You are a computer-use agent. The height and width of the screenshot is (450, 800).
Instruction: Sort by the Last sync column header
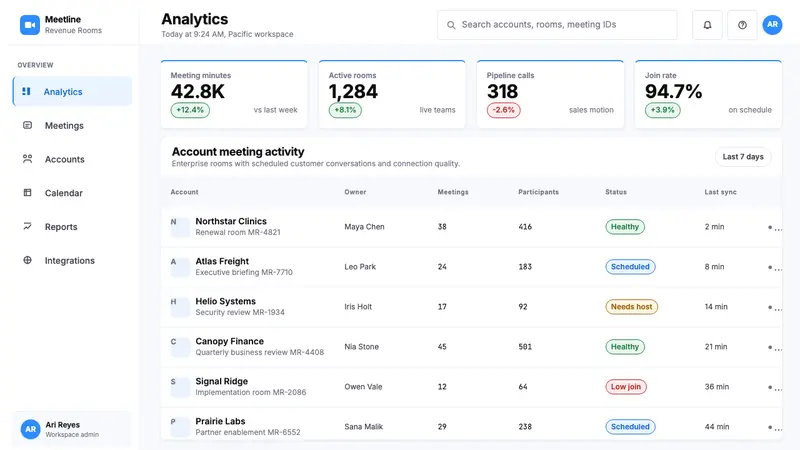tap(720, 192)
